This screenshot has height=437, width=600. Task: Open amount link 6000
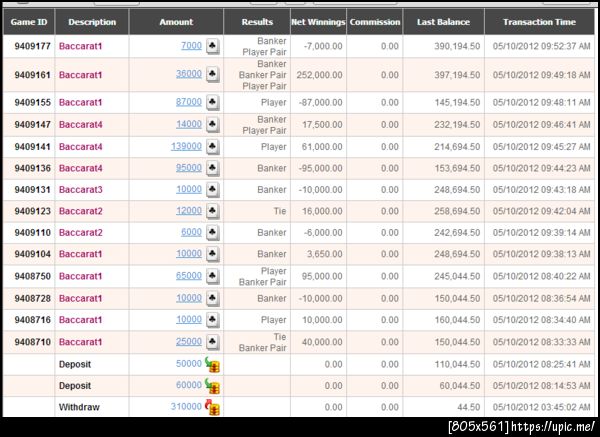tap(191, 232)
